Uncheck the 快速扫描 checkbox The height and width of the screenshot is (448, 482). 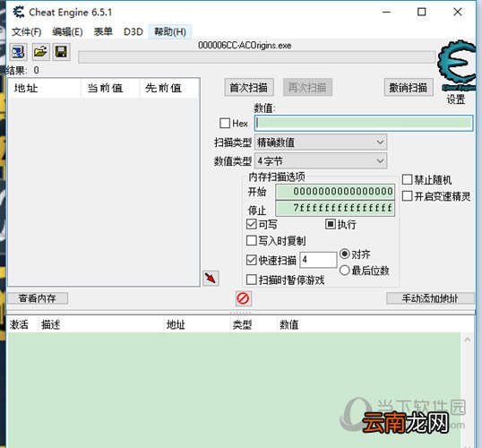point(252,260)
